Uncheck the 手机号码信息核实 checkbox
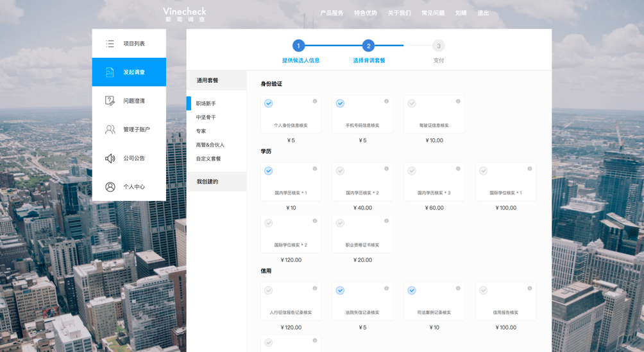 341,103
